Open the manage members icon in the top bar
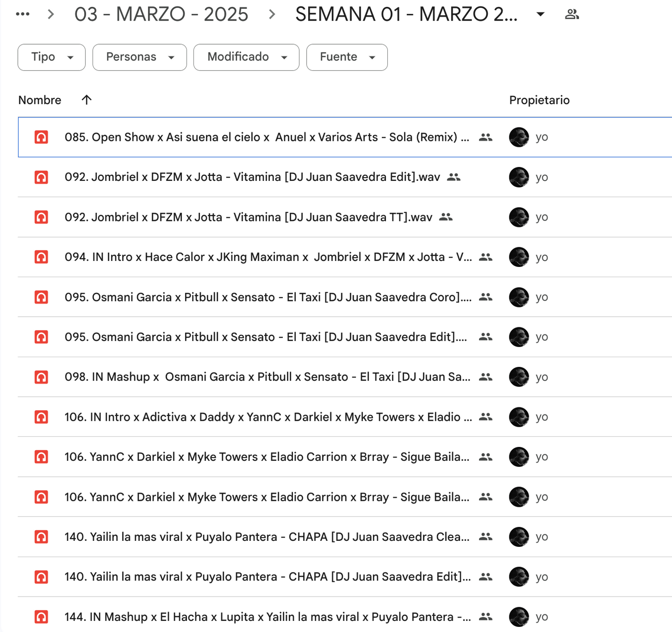 pos(572,14)
